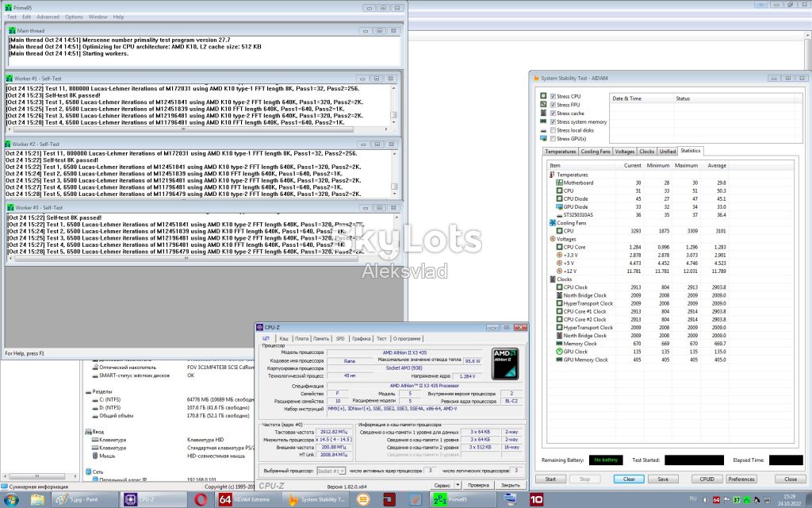Uncheck Stress system memory checkbox
The width and height of the screenshot is (812, 508).
pyautogui.click(x=553, y=121)
